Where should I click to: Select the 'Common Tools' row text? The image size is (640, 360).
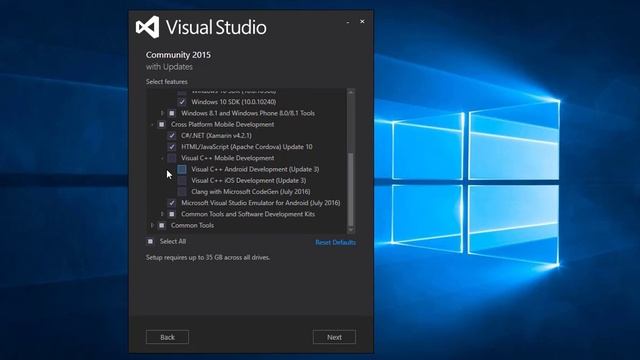tap(192, 225)
